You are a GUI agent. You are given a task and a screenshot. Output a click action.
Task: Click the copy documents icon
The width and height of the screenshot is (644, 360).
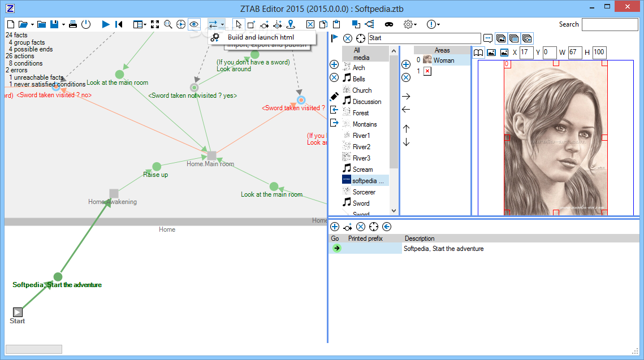click(x=323, y=25)
